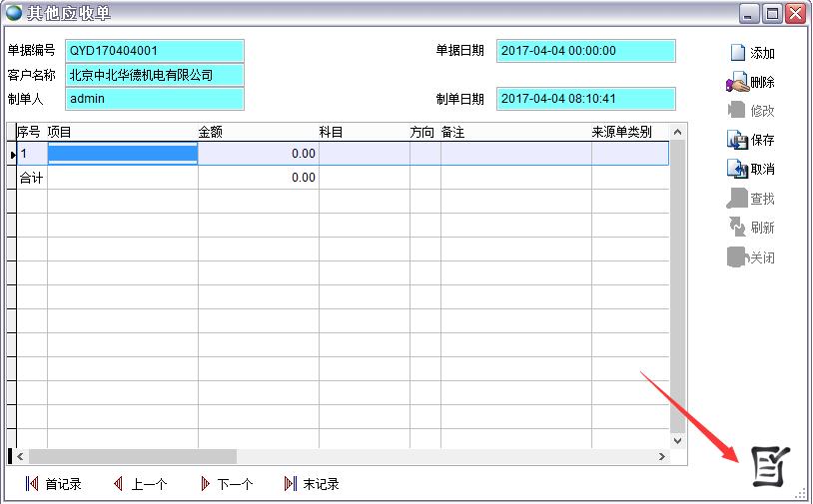Jump to 首记录 (first record)

coord(32,484)
